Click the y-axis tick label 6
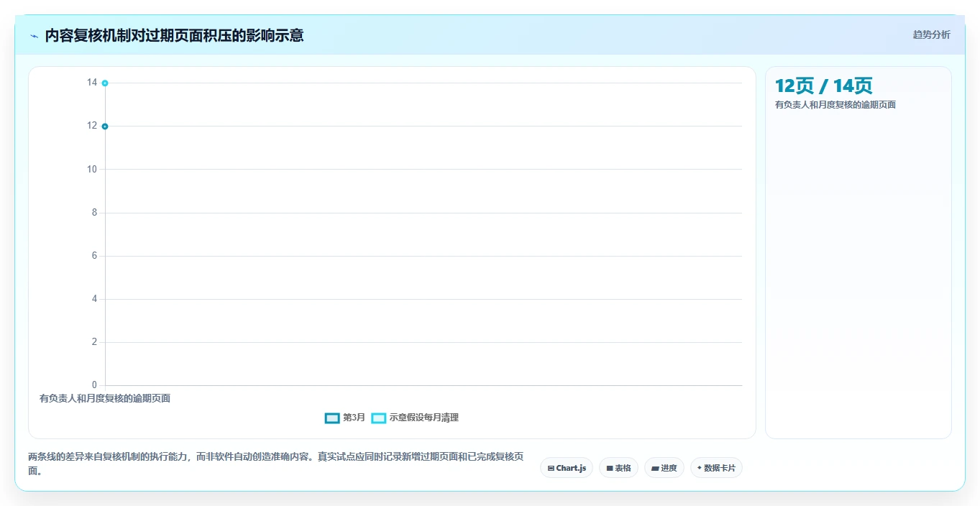This screenshot has height=506, width=980. [x=94, y=256]
